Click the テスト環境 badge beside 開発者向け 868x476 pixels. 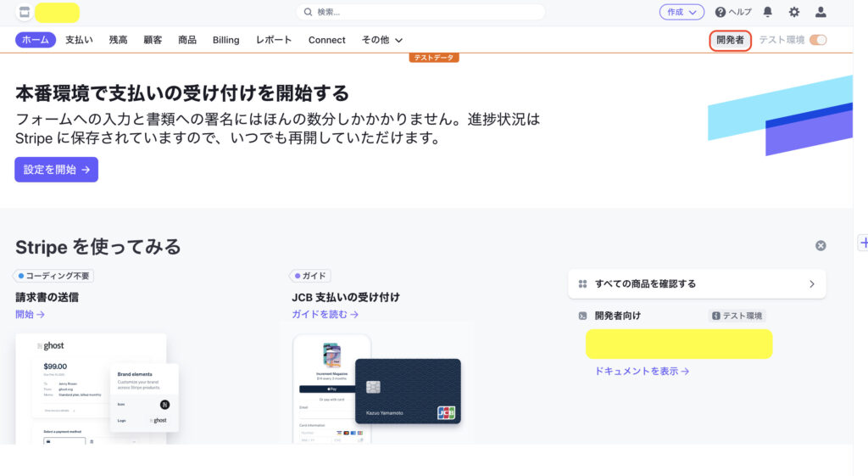click(x=737, y=316)
